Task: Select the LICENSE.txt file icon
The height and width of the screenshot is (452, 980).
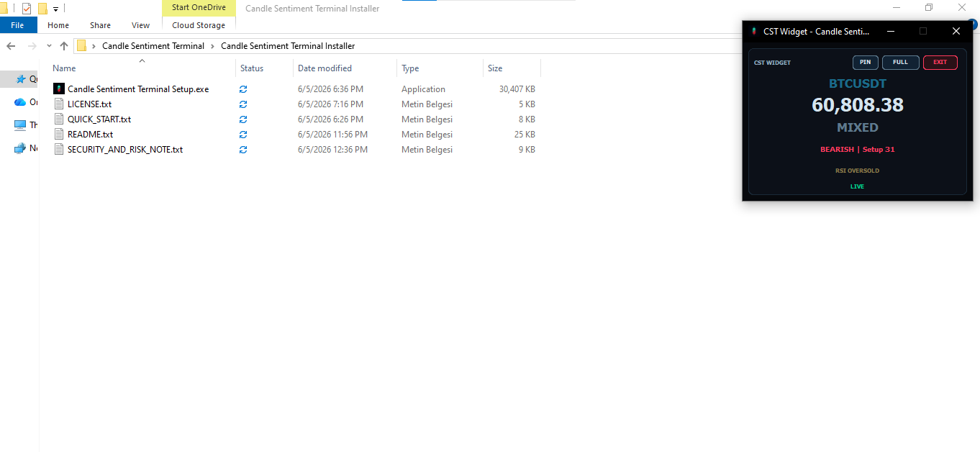Action: (x=59, y=104)
